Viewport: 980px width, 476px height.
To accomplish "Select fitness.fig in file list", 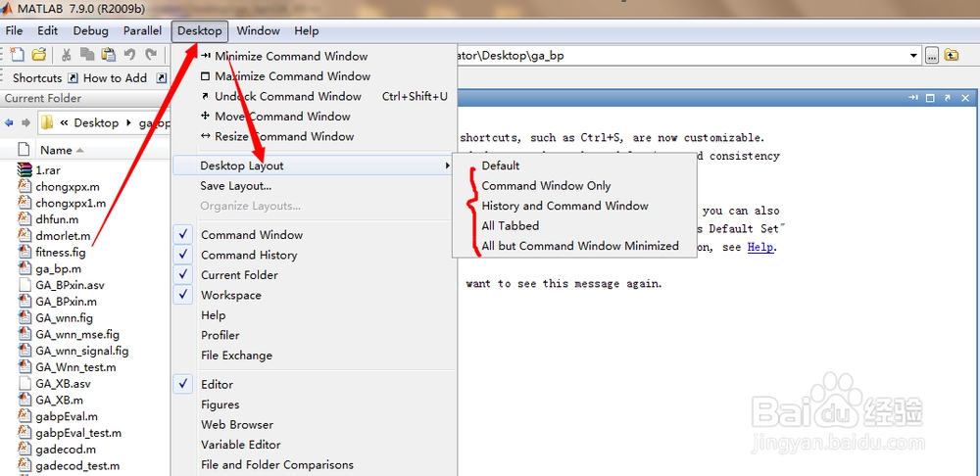I will pyautogui.click(x=61, y=253).
